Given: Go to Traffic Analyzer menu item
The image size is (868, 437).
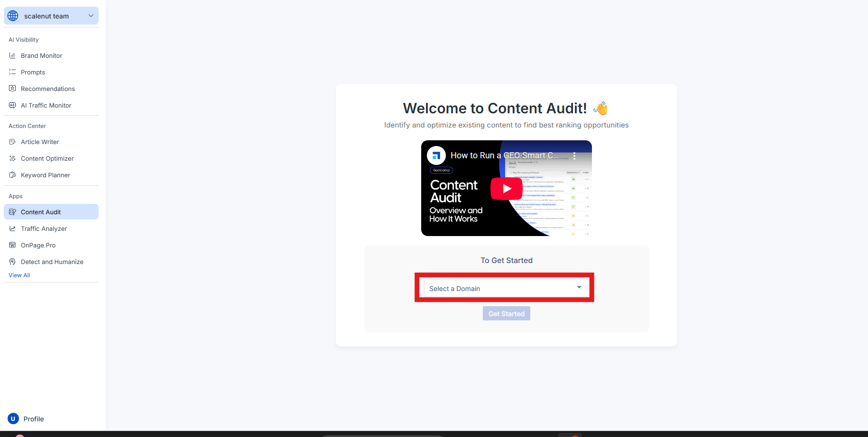Looking at the screenshot, I should tap(44, 228).
